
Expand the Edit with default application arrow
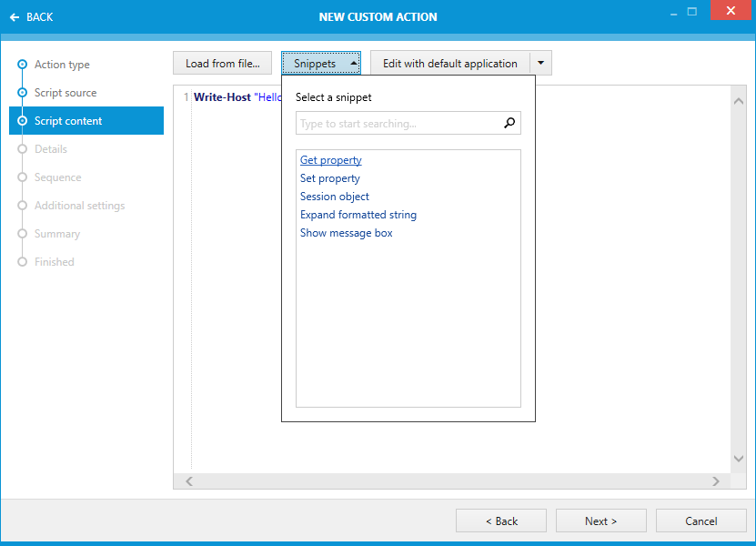540,64
